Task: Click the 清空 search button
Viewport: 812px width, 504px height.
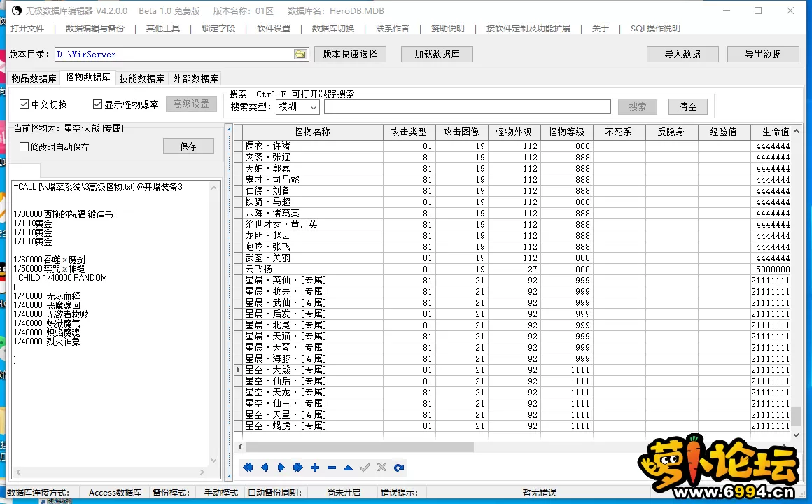Action: point(688,106)
